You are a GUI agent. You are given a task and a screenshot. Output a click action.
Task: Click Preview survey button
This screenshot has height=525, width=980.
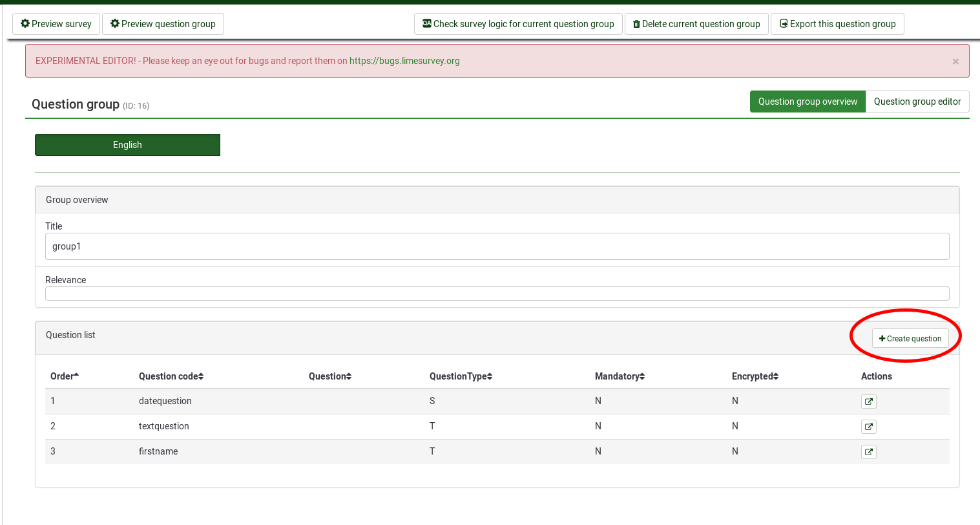click(56, 24)
